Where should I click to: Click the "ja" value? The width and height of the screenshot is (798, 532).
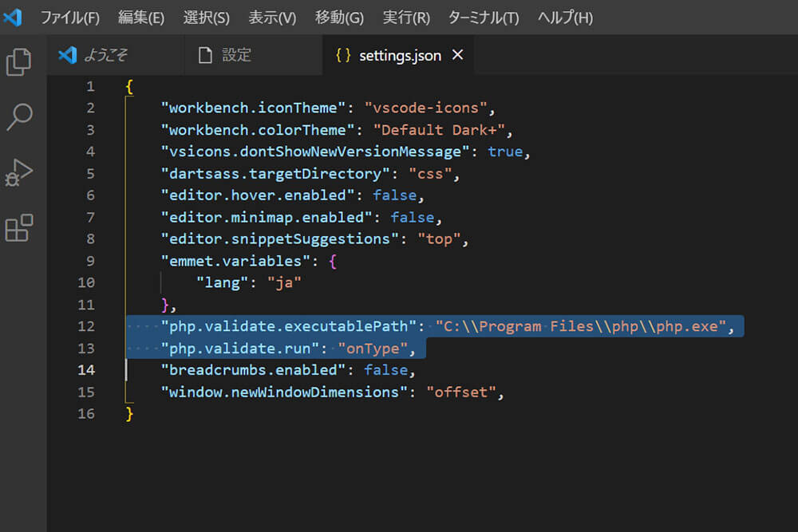(x=284, y=283)
